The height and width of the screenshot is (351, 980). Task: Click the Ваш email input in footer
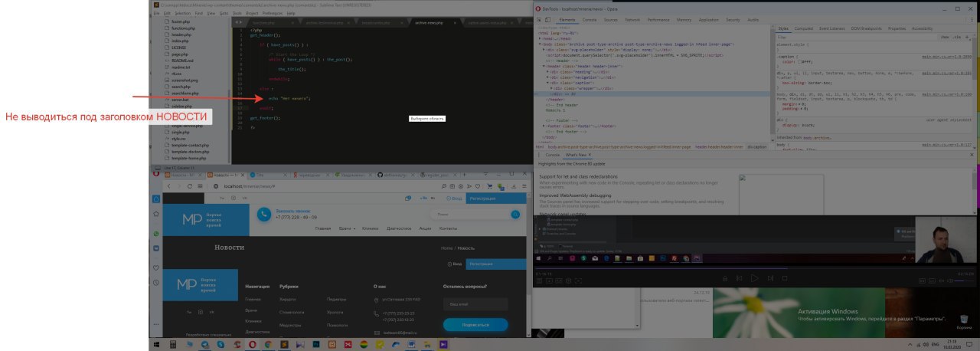click(x=475, y=304)
